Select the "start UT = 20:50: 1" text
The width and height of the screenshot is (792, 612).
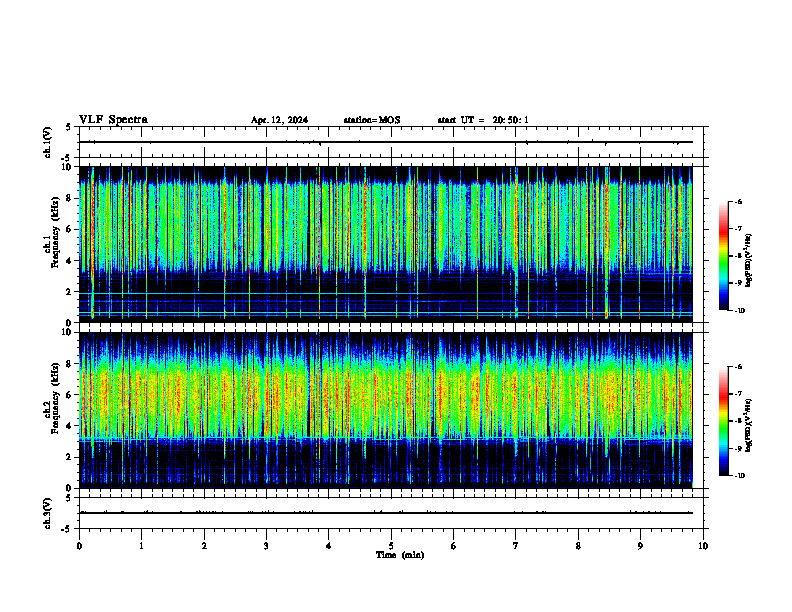click(x=483, y=120)
